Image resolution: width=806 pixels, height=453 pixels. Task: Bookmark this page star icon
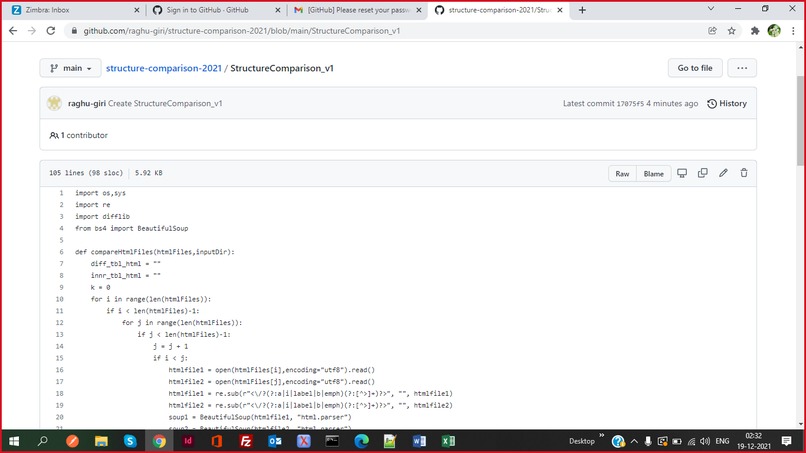[x=731, y=31]
